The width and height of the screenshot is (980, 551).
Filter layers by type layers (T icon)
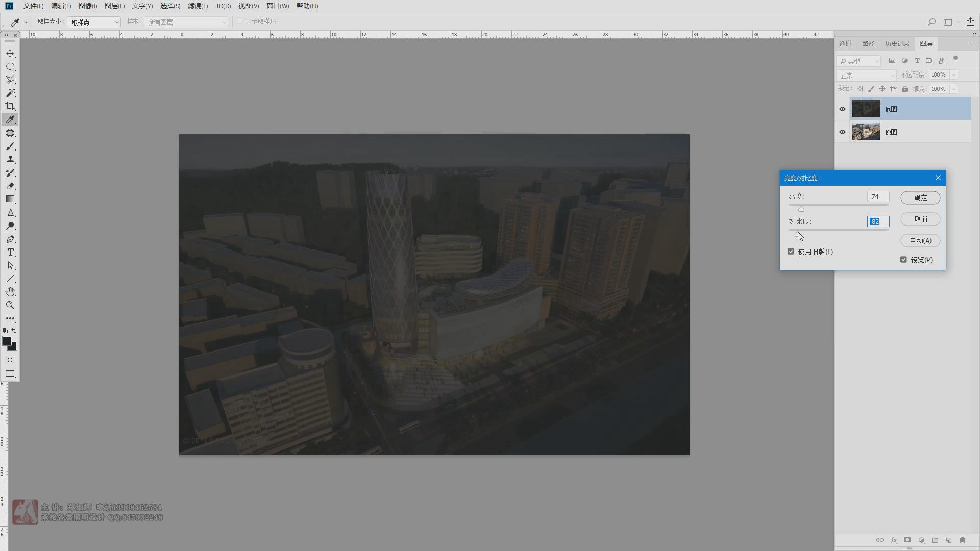pyautogui.click(x=917, y=61)
